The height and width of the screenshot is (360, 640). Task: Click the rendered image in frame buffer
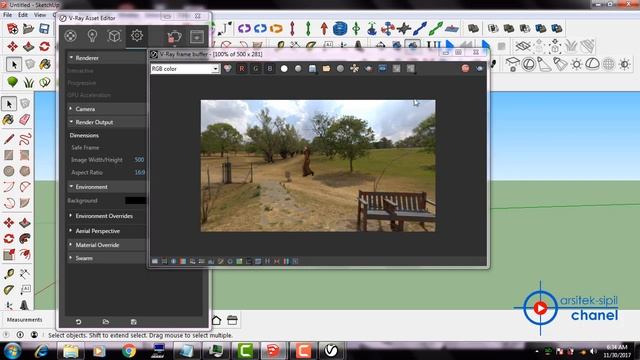point(318,166)
